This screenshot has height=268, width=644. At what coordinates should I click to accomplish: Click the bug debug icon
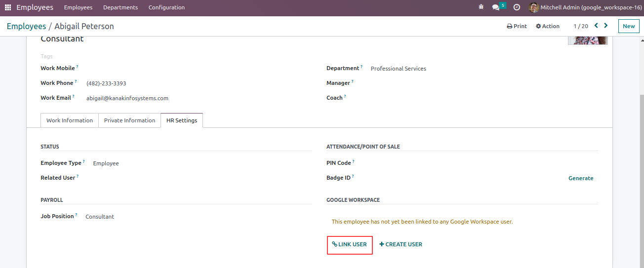[x=481, y=7]
